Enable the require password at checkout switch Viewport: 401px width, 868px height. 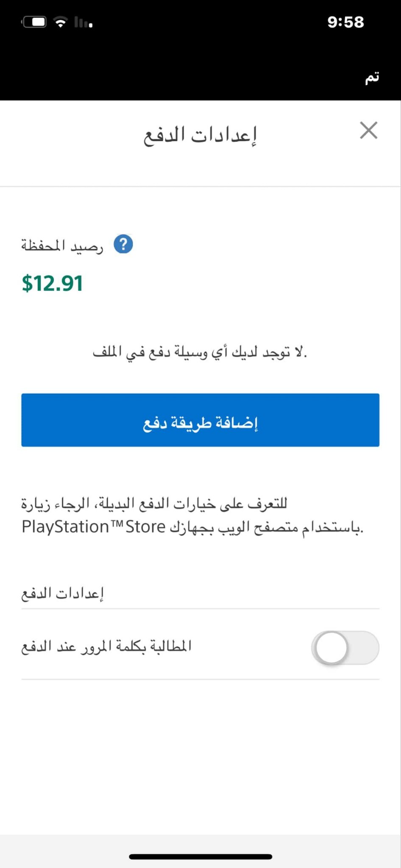[x=345, y=648]
